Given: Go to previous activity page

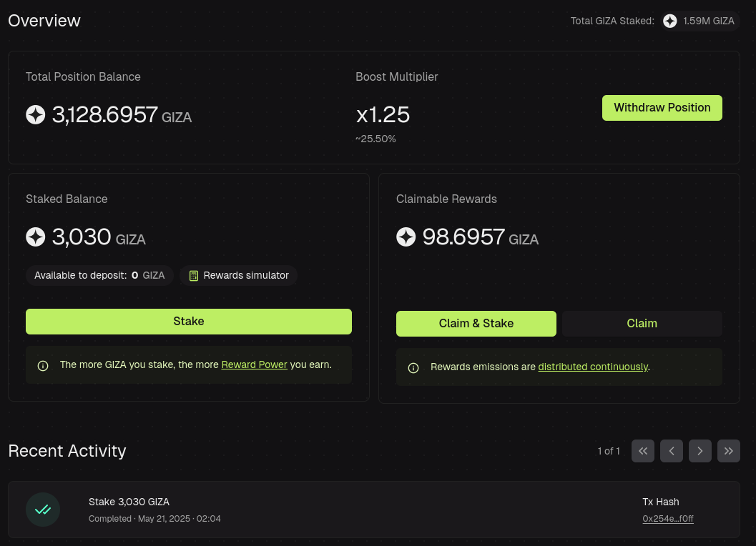Looking at the screenshot, I should pos(672,451).
